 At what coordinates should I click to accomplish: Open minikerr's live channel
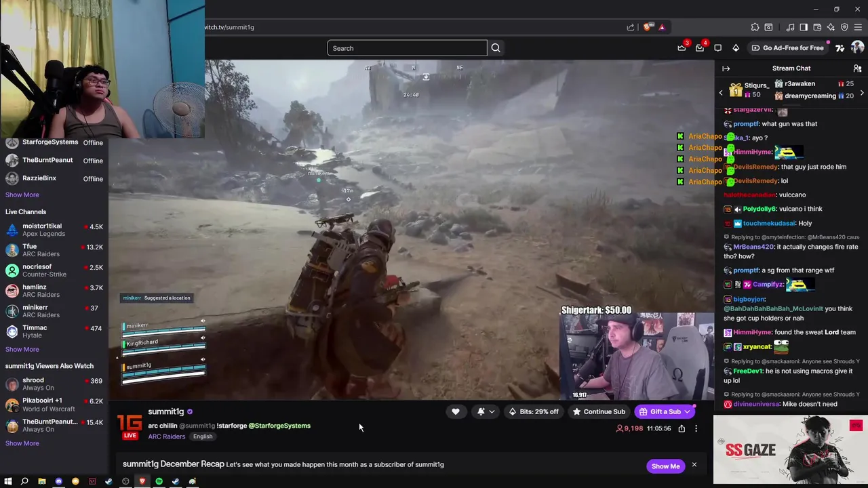[54, 311]
